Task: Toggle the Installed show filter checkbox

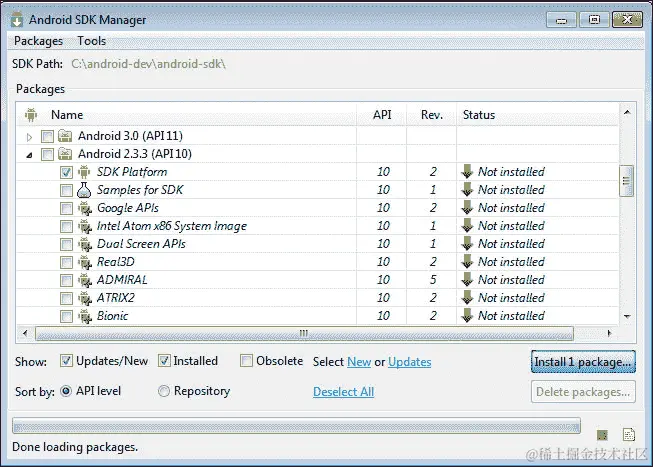Action: (164, 361)
